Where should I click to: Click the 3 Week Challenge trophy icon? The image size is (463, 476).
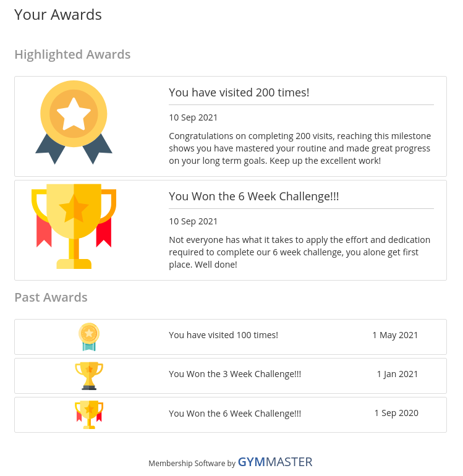(x=89, y=376)
